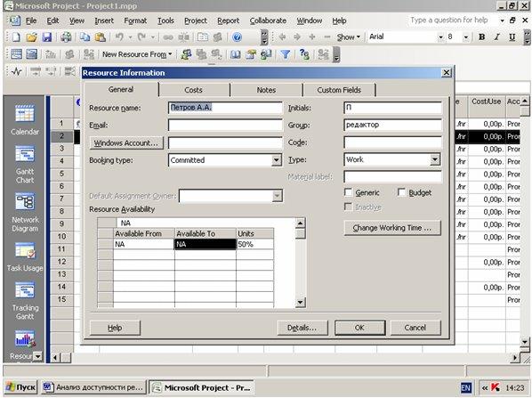Enable the Generic checkbox
This screenshot has width=532, height=398.
click(349, 192)
